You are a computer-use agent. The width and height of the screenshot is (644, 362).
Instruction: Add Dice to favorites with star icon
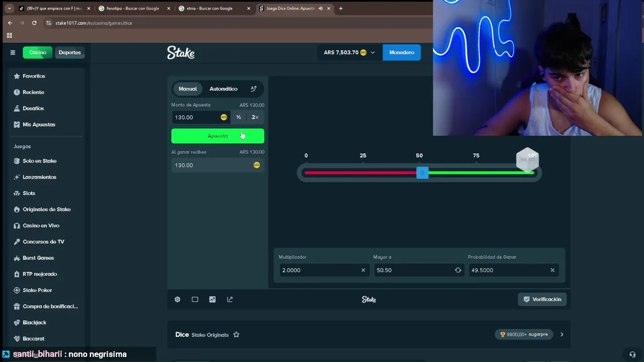pyautogui.click(x=236, y=334)
